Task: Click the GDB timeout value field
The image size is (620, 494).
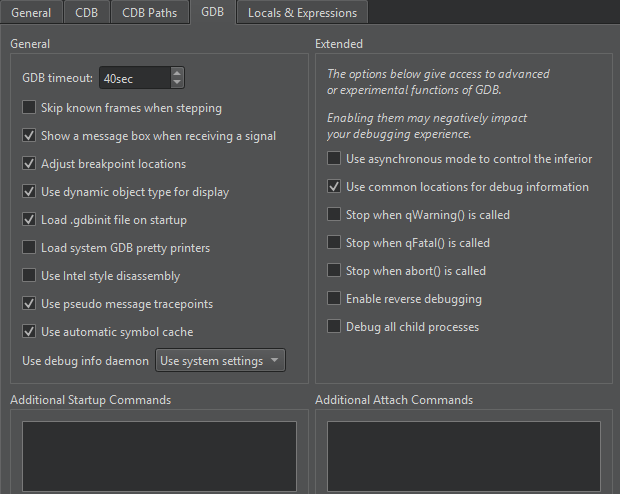Action: point(133,78)
